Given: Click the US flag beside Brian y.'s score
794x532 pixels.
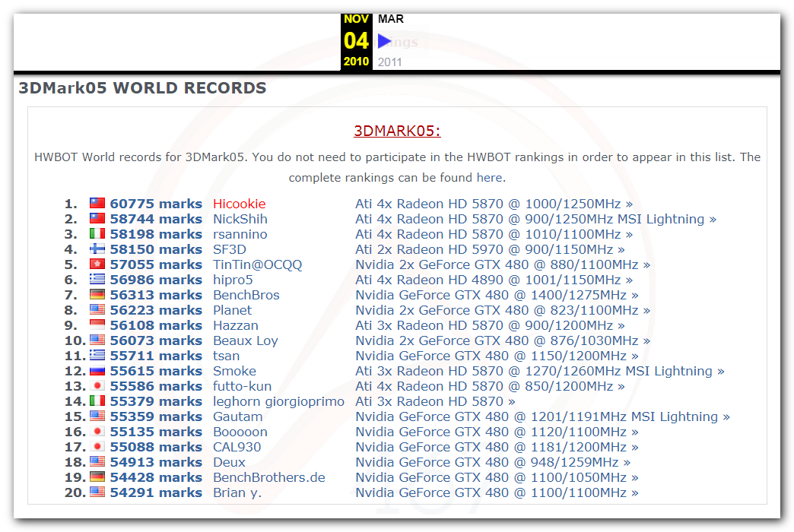Looking at the screenshot, I should tap(97, 492).
